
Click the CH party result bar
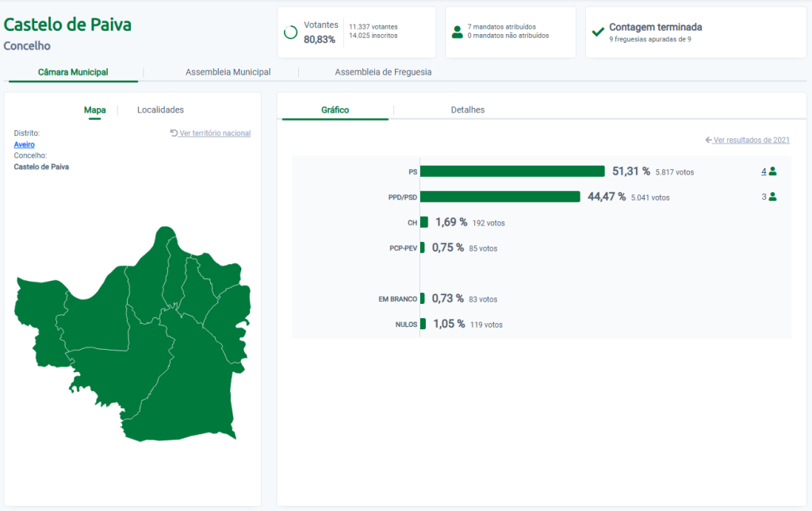coord(424,222)
